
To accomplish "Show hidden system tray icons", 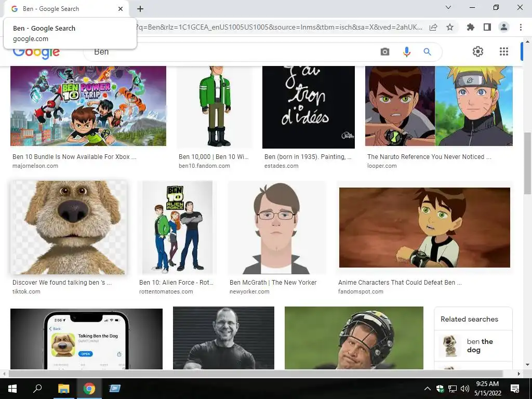I will coord(428,389).
